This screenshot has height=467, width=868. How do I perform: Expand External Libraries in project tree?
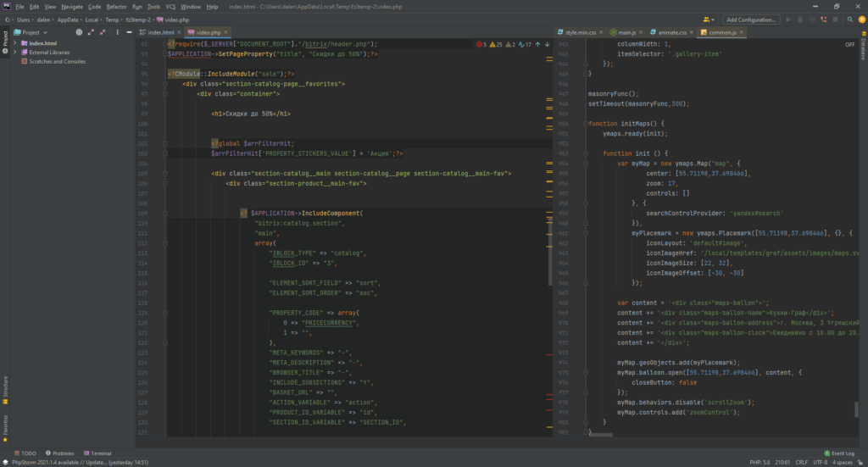click(14, 53)
